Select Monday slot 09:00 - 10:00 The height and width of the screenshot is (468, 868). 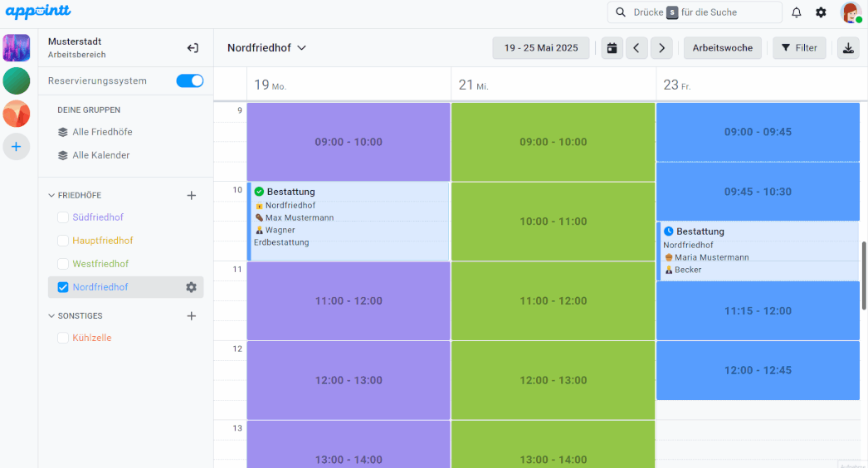349,142
